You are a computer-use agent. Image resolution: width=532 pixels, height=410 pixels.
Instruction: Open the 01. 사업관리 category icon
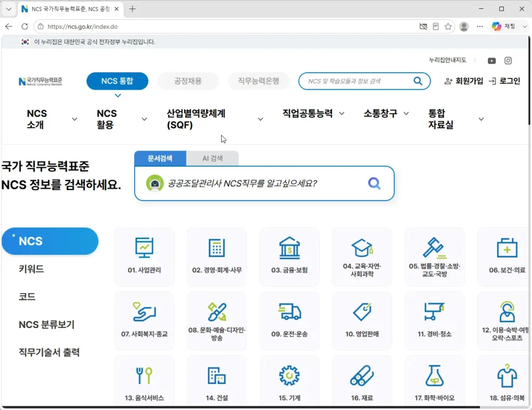144,248
